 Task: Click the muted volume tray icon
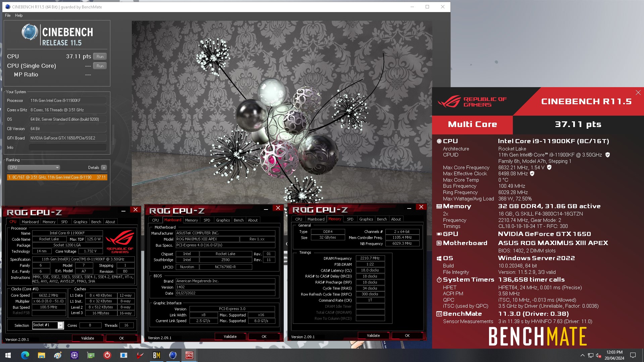click(x=598, y=355)
